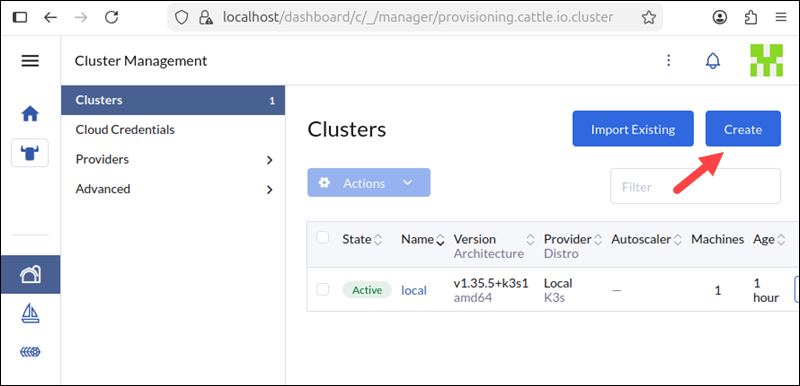Reload the current page
Screen dimensions: 800x386
click(x=111, y=18)
